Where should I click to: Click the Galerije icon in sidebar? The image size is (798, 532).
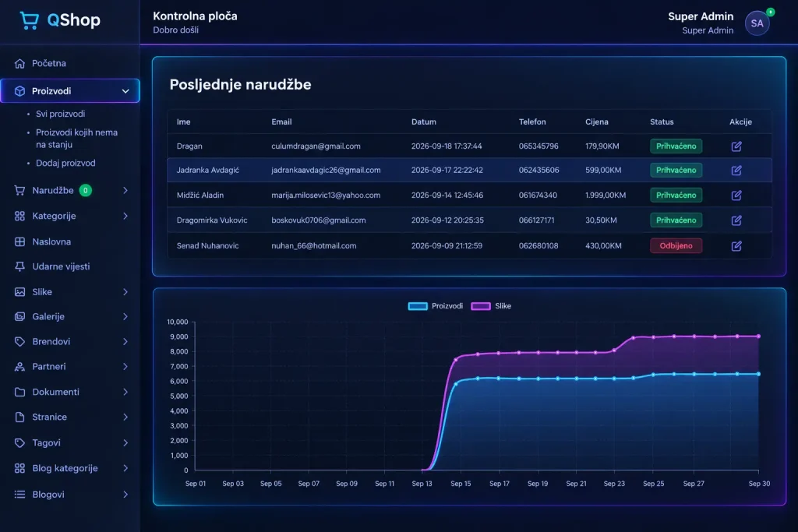click(x=19, y=316)
